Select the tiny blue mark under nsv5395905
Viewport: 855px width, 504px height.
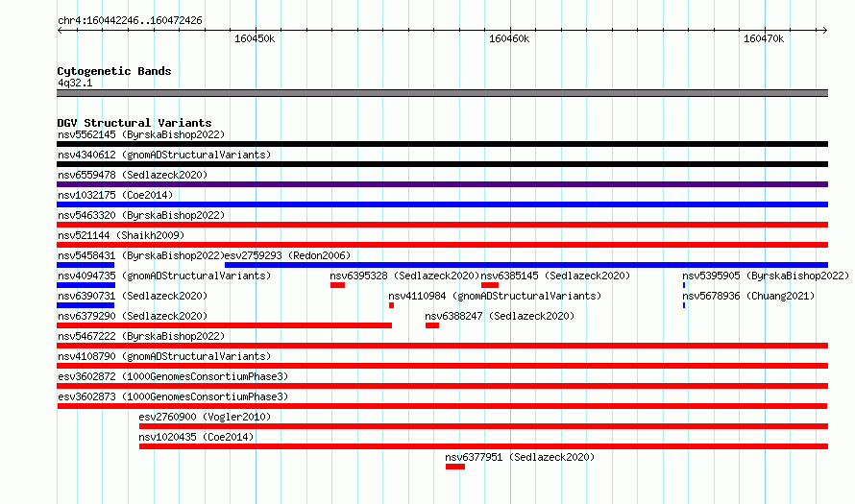(x=684, y=285)
